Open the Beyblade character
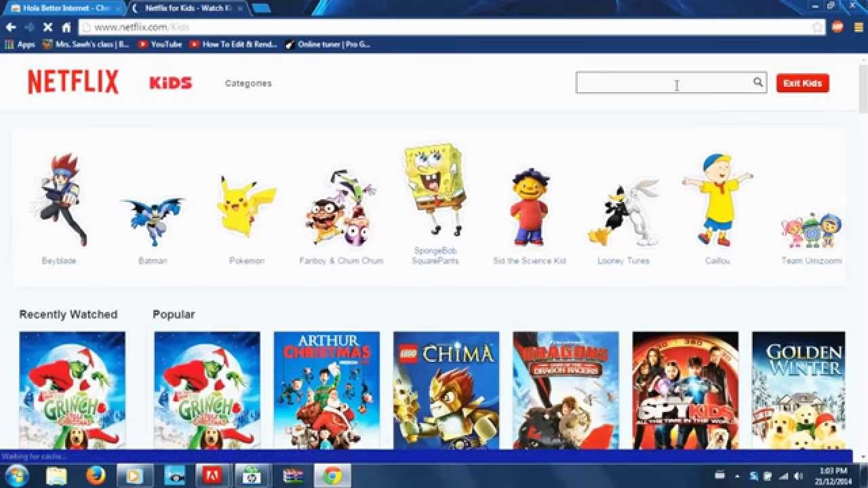 click(59, 209)
